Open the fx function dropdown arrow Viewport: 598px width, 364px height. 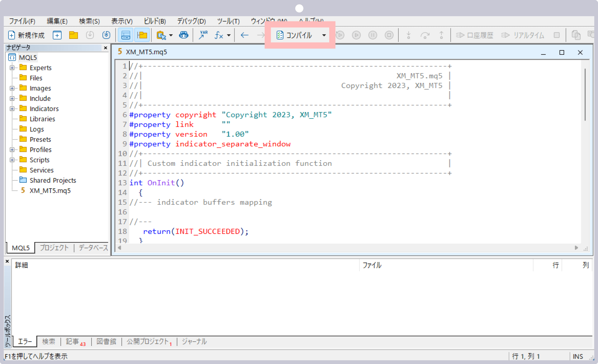point(229,35)
